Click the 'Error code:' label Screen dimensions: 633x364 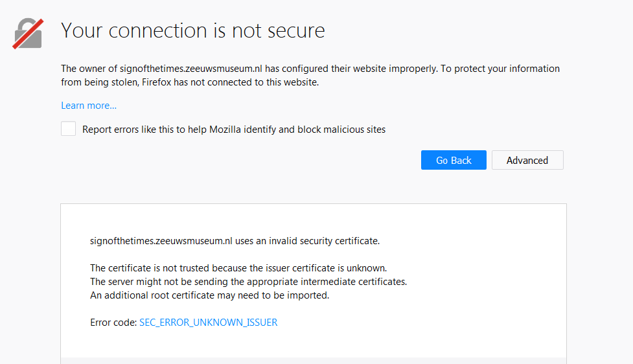click(x=113, y=323)
